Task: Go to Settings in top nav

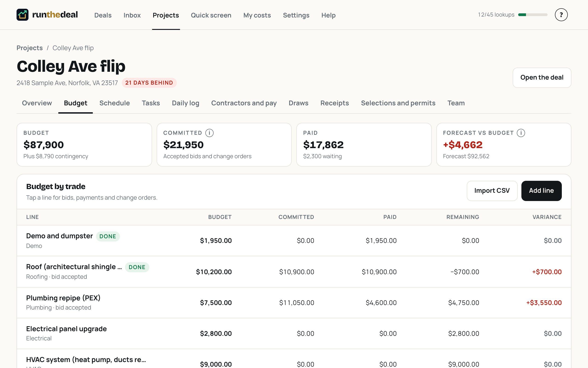Action: (x=296, y=15)
